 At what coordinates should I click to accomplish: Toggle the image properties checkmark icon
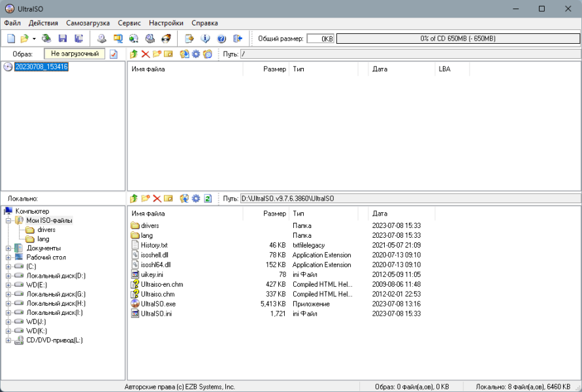[114, 54]
